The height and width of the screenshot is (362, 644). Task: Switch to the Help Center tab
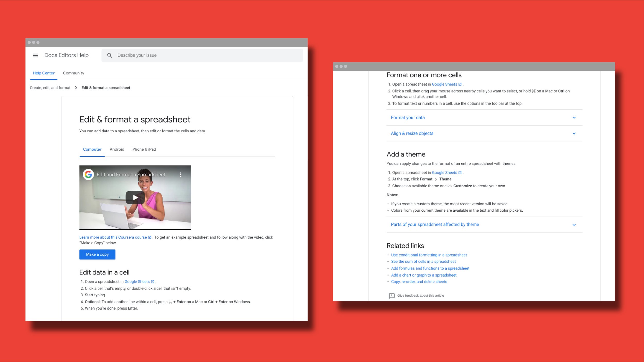point(44,73)
